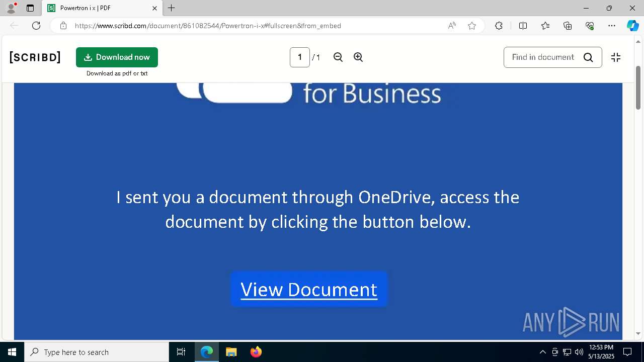Focus the Type here to search box

tap(97, 352)
